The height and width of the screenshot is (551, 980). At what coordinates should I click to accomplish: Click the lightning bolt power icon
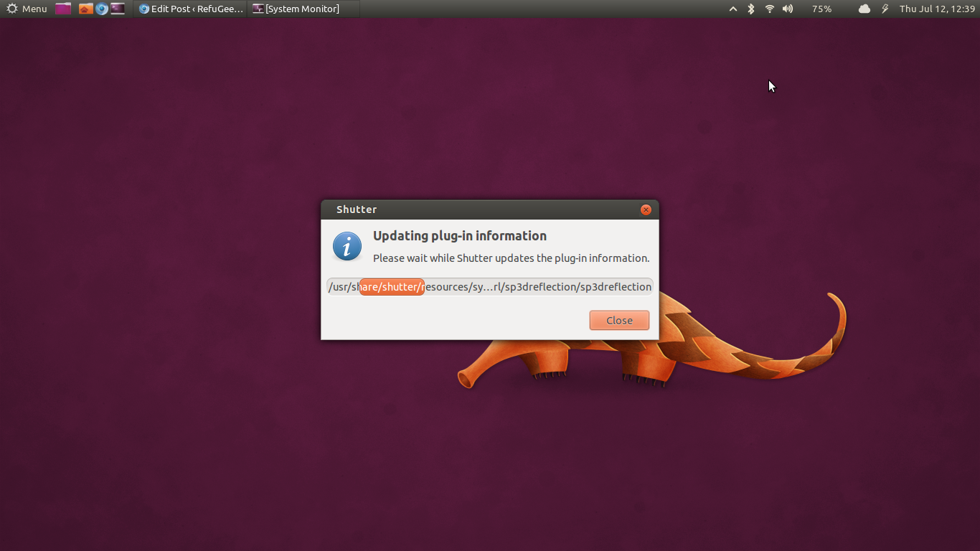click(885, 9)
